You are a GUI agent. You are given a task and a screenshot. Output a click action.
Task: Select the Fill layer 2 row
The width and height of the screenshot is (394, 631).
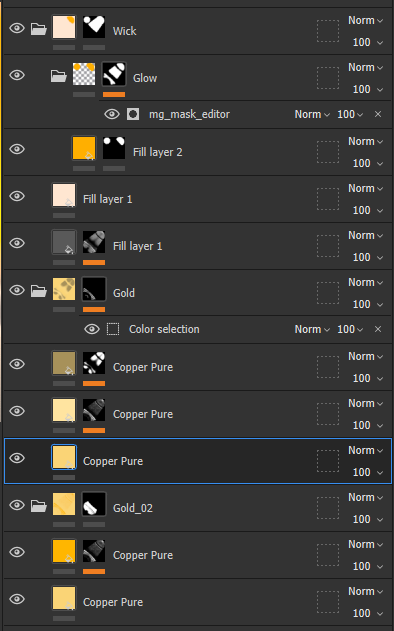point(197,153)
